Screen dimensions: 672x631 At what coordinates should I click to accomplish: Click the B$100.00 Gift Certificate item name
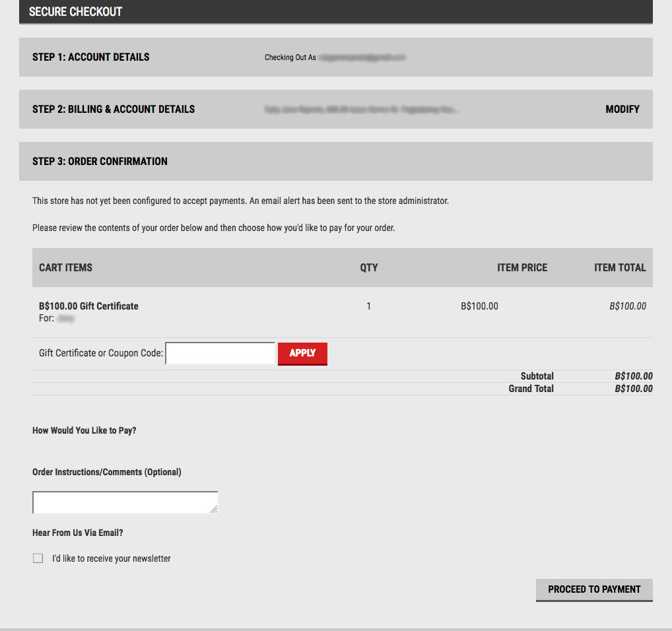point(88,306)
